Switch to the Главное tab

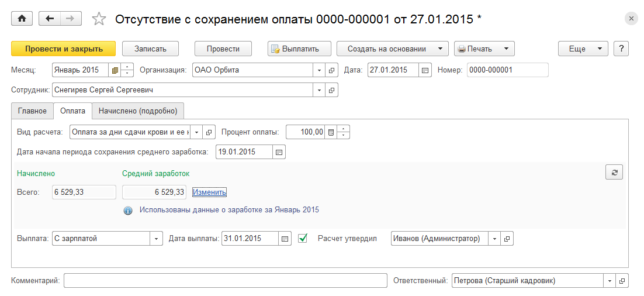(32, 111)
